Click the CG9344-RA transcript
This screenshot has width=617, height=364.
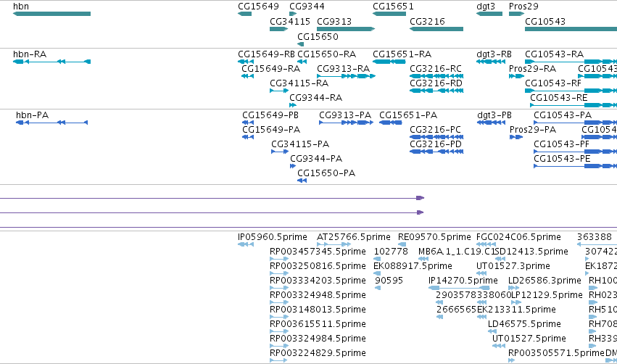click(x=293, y=105)
